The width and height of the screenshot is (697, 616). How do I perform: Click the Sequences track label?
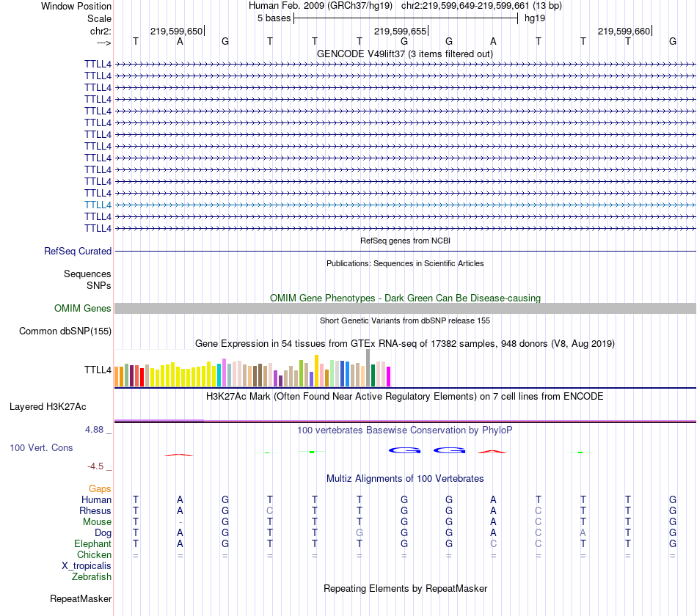(87, 274)
